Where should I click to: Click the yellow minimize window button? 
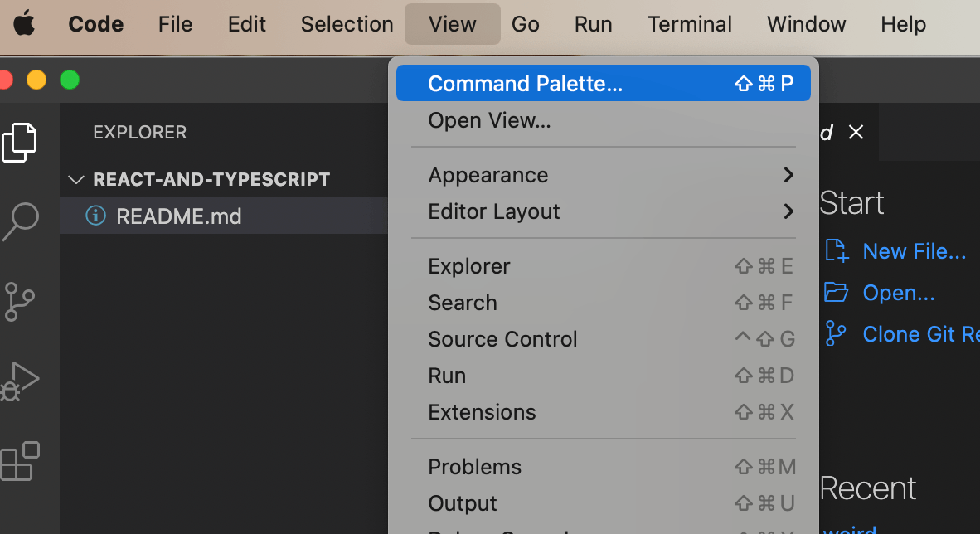[36, 80]
